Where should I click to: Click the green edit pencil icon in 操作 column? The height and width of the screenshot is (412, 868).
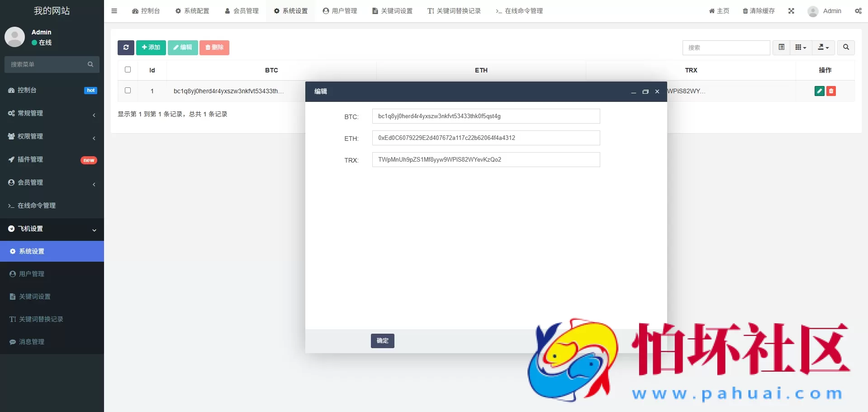[819, 91]
